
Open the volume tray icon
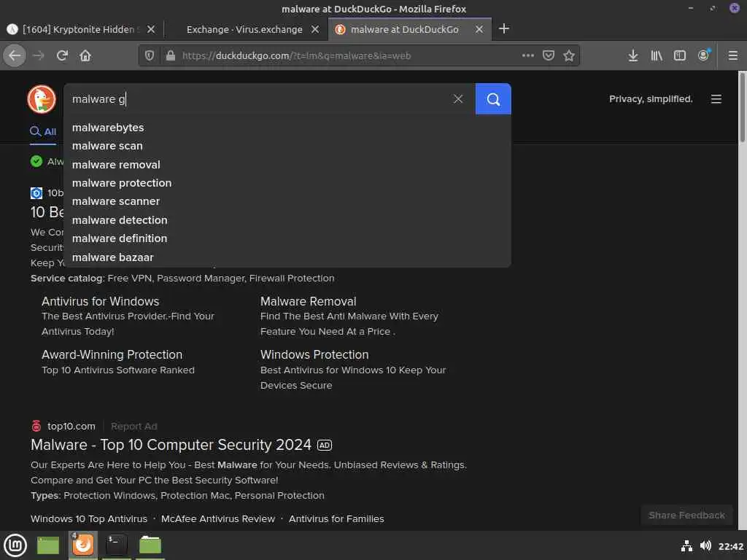click(705, 545)
